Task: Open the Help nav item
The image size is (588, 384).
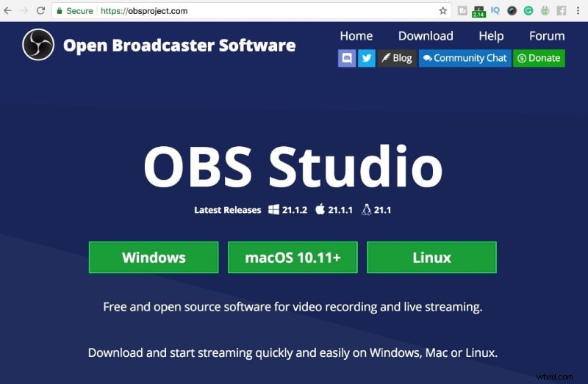Action: (491, 36)
